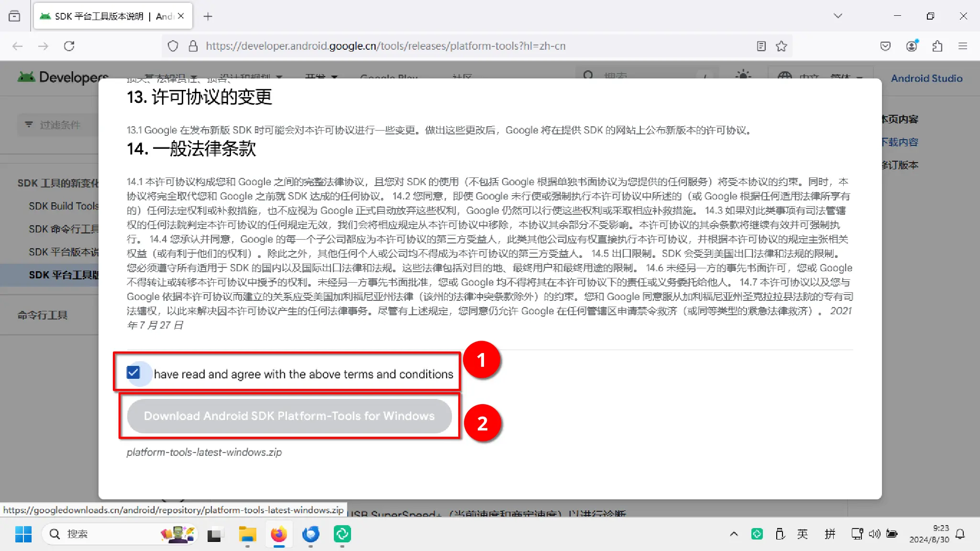This screenshot has height=551, width=980.
Task: Open a new browser tab
Action: click(x=208, y=16)
